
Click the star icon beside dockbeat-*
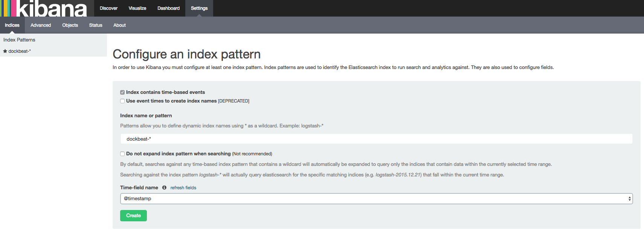tap(5, 51)
